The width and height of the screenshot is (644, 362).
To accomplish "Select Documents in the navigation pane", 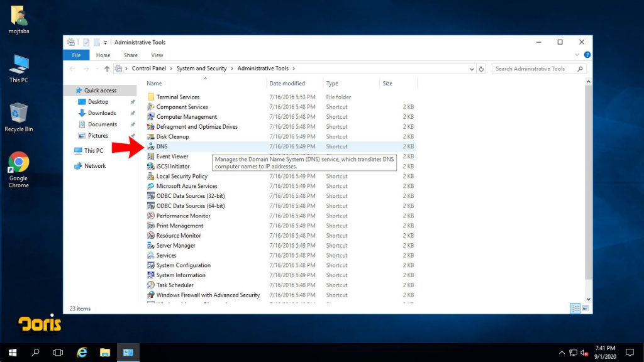I will click(x=103, y=124).
